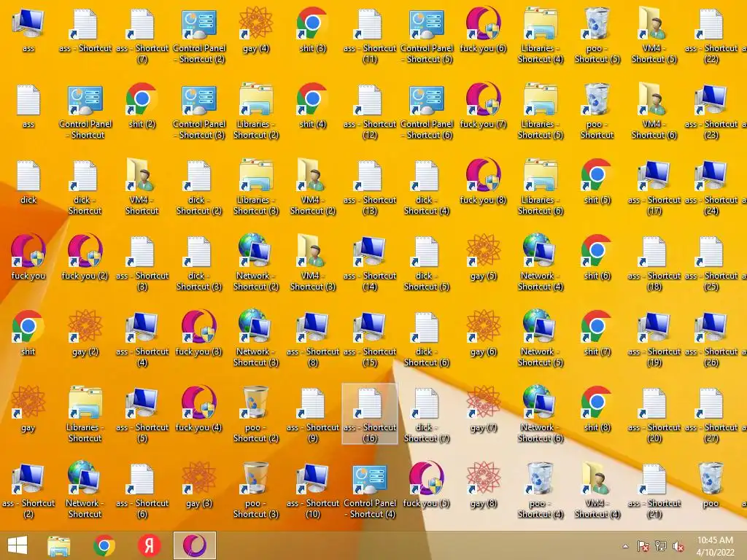Open network status tray icon
This screenshot has height=560, width=747.
point(661,546)
